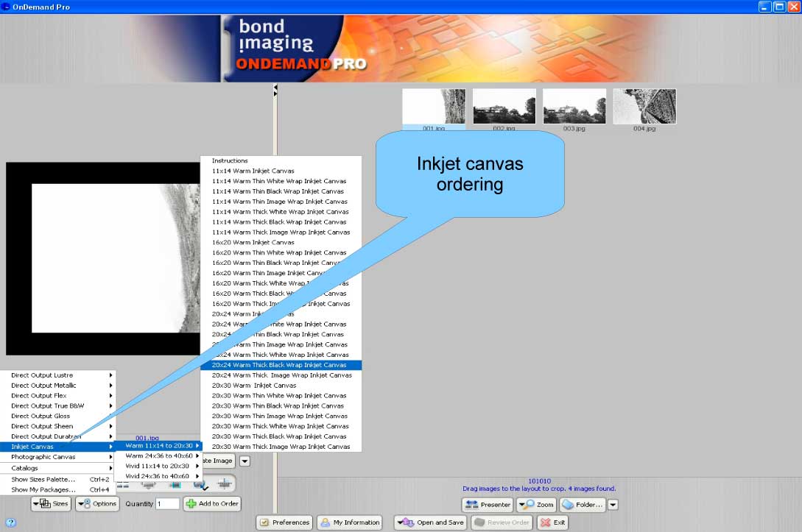
Task: Open My Information panel
Action: pyautogui.click(x=350, y=522)
